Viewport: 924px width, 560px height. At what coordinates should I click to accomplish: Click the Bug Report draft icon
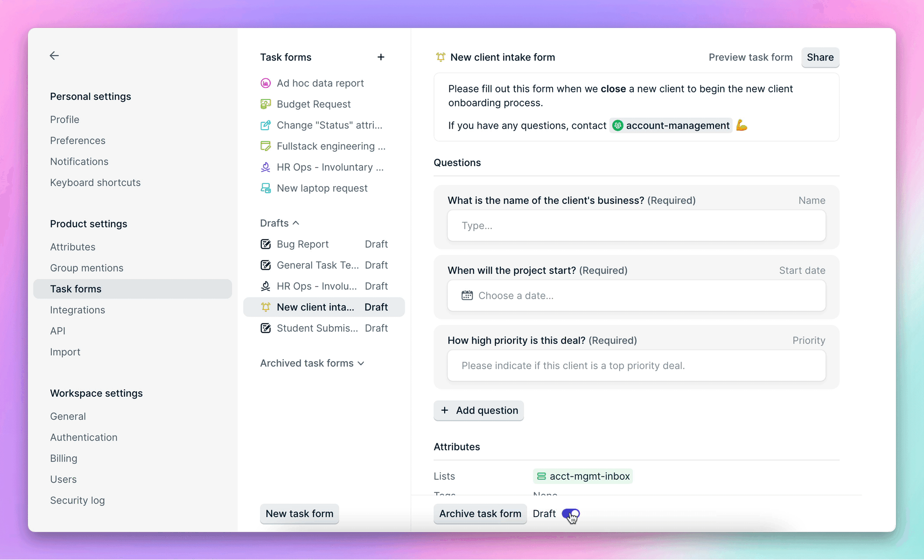coord(266,244)
